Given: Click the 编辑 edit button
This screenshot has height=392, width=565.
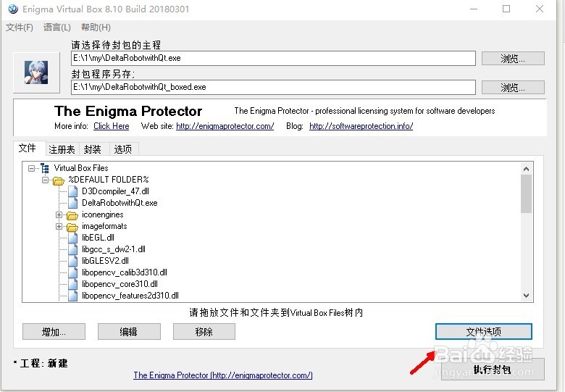Looking at the screenshot, I should click(129, 331).
